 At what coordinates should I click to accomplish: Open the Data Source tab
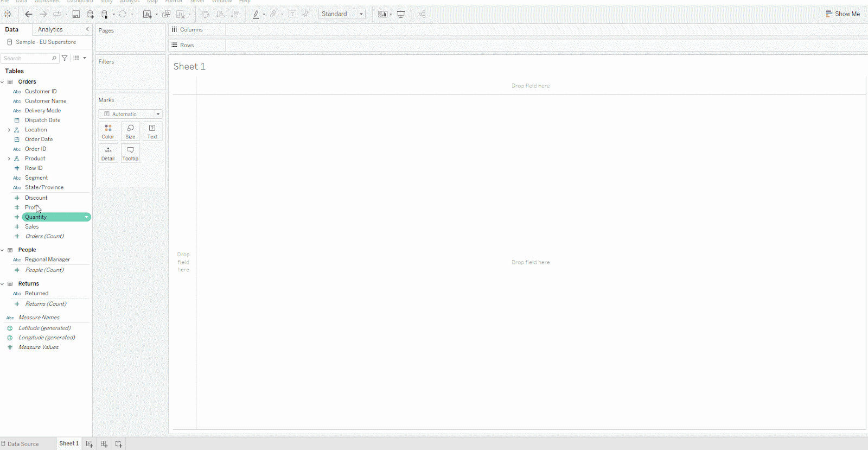coord(23,444)
